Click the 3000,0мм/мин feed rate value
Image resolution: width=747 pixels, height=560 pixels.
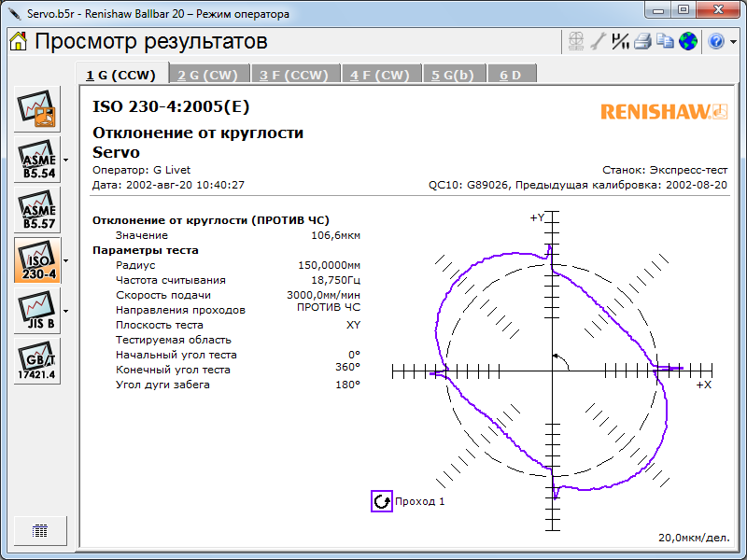click(323, 295)
